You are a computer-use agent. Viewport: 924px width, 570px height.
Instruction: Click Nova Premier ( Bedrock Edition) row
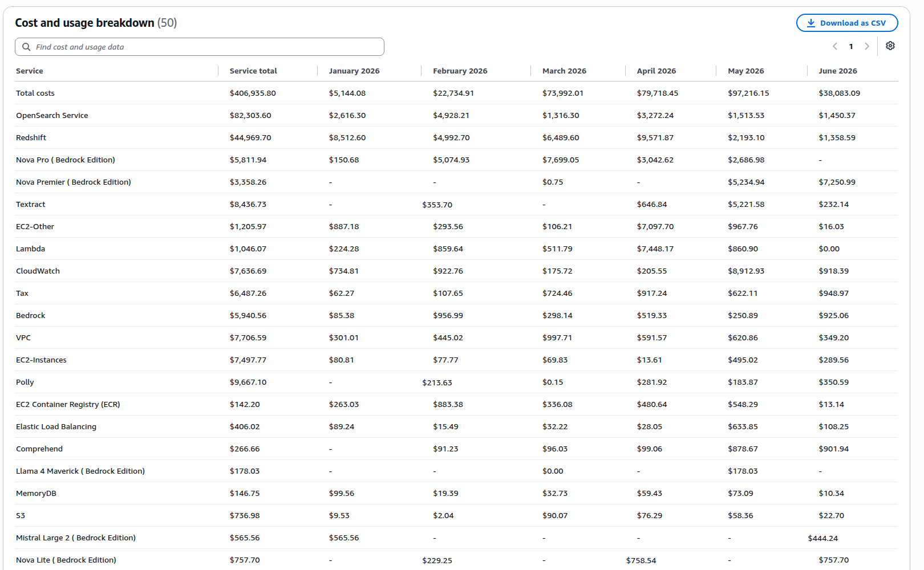click(x=74, y=182)
